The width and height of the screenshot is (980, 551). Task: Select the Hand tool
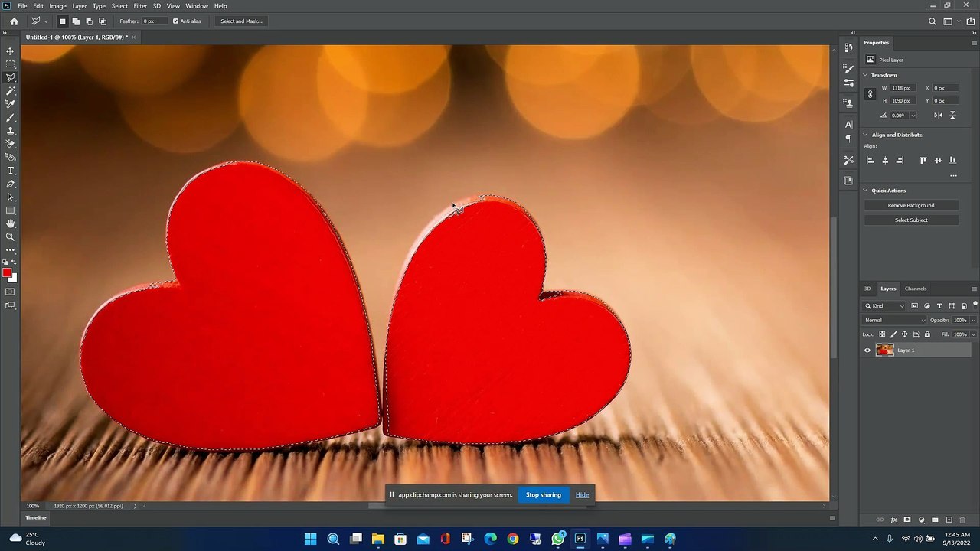(x=10, y=223)
